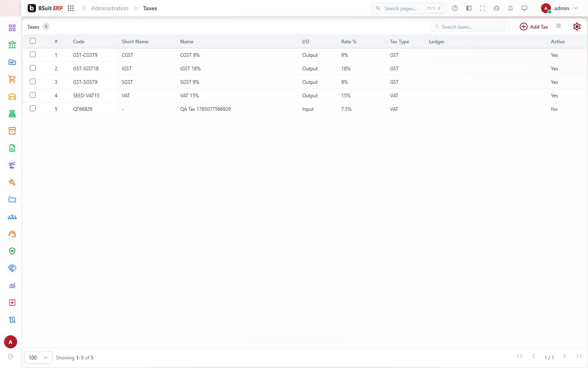Go to the previous page arrow
This screenshot has width=588, height=368.
(x=534, y=357)
